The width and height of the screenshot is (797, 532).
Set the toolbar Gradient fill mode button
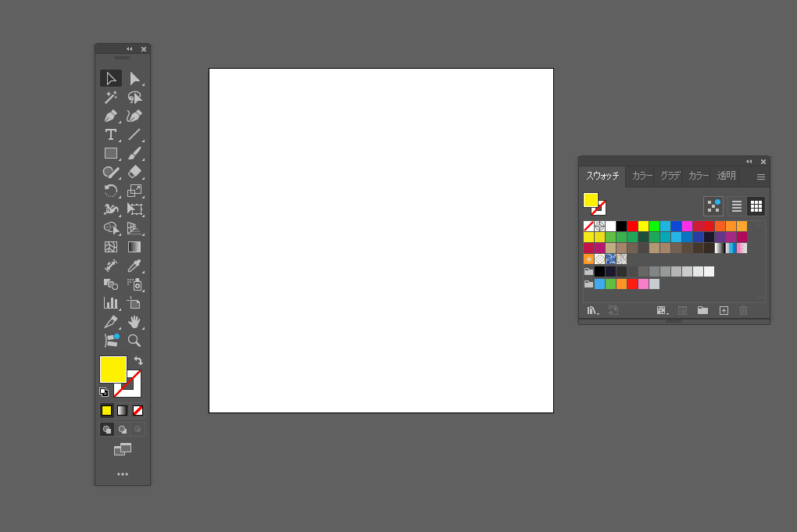pyautogui.click(x=123, y=411)
